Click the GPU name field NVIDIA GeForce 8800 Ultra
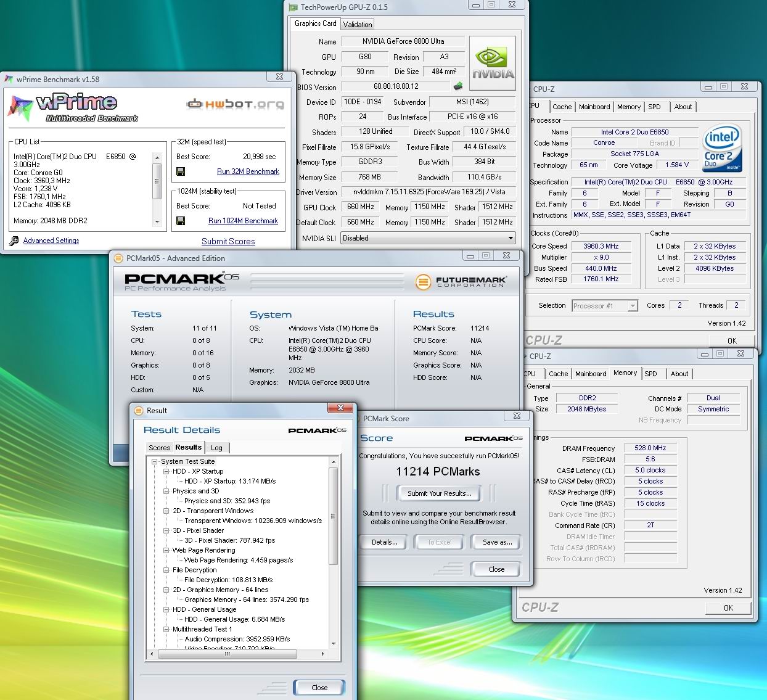The height and width of the screenshot is (700, 767). [403, 41]
